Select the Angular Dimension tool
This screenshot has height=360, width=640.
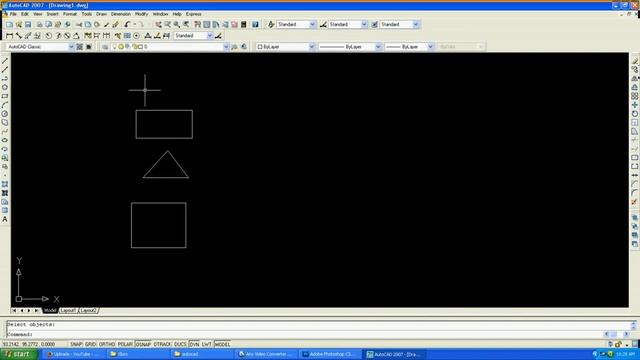(76, 36)
